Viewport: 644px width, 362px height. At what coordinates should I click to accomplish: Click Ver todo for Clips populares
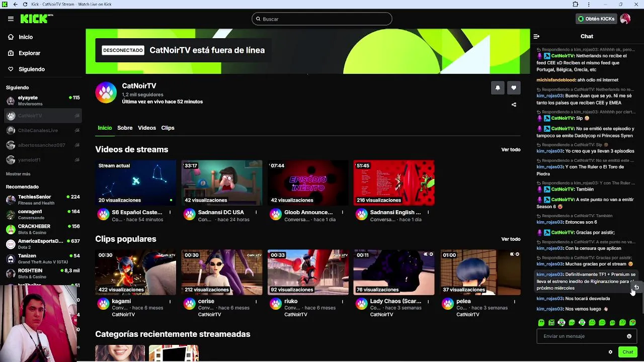[x=511, y=239]
